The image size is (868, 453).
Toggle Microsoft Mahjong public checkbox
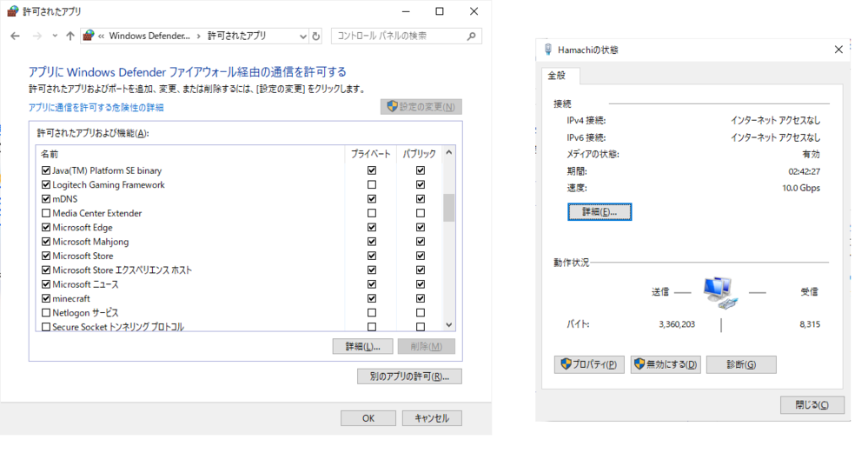click(421, 242)
